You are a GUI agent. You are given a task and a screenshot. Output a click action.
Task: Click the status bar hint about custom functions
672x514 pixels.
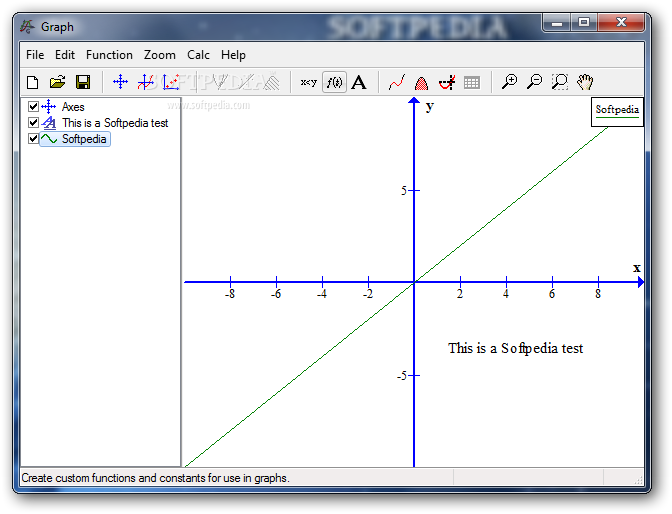[x=156, y=478]
